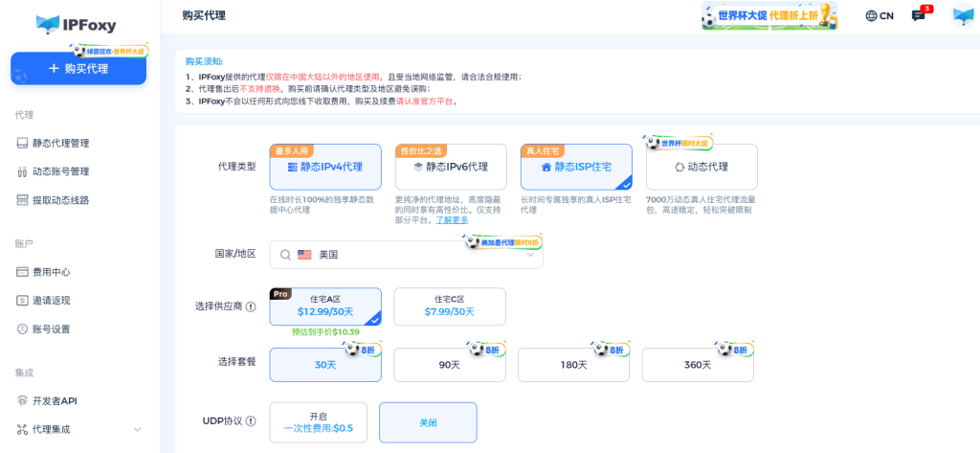
Task: Click the 代理集成 nodes icon
Action: 22,430
